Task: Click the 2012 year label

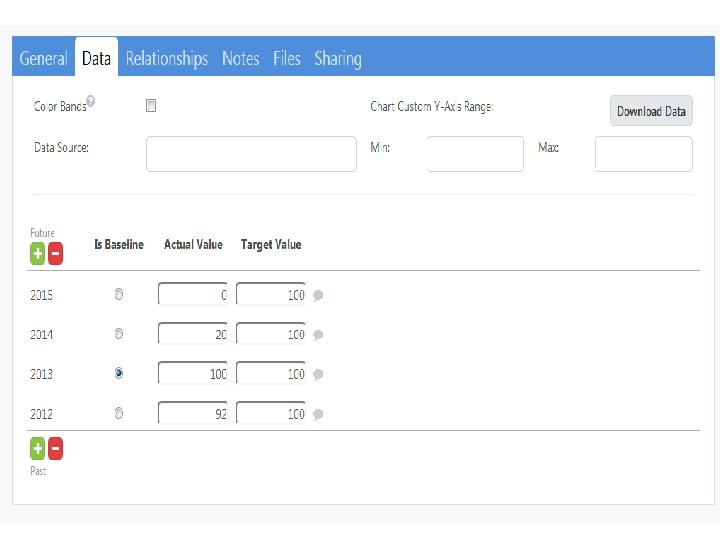Action: coord(41,414)
